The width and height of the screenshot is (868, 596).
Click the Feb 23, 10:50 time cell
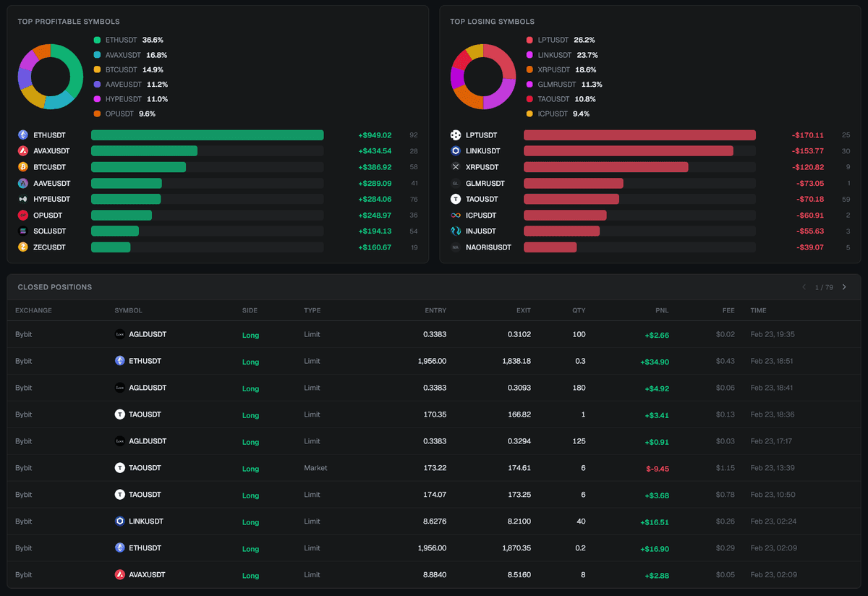[x=773, y=495]
